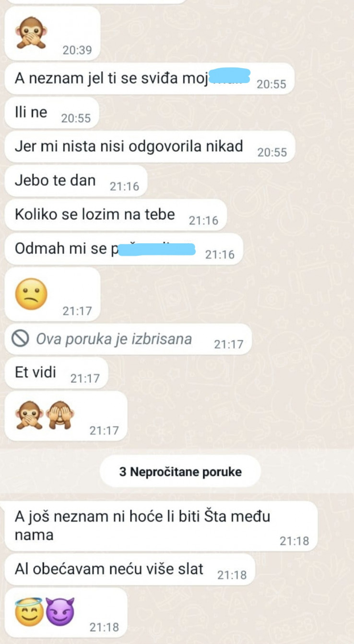
Task: Tap the see-no-evil monkey emoji at 21:17
Action: 60,415
